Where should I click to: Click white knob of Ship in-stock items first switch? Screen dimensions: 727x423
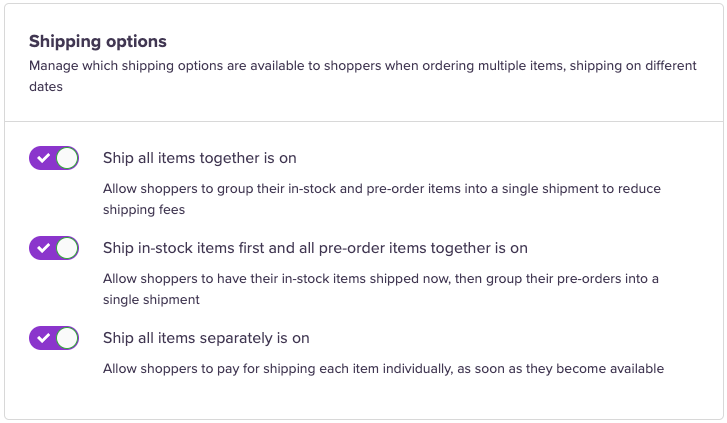point(67,248)
